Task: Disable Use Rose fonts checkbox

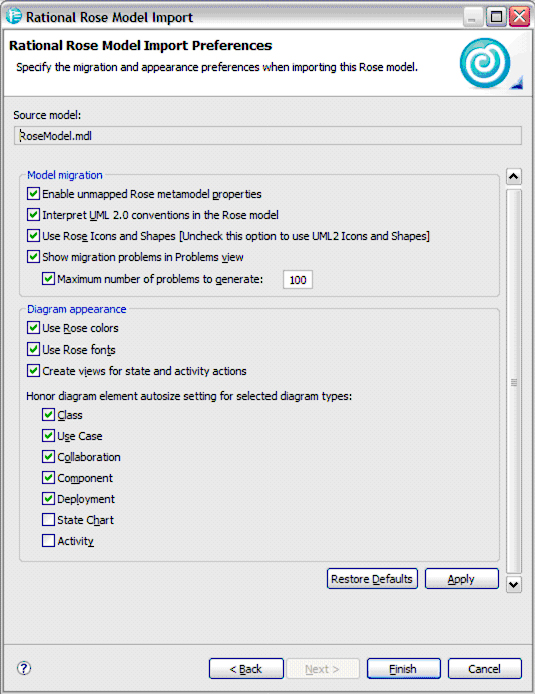Action: pyautogui.click(x=33, y=349)
